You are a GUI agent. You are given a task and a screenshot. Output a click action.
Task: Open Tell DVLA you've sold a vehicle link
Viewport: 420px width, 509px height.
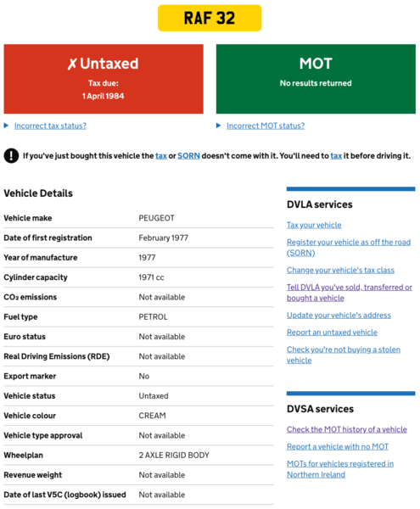350,293
